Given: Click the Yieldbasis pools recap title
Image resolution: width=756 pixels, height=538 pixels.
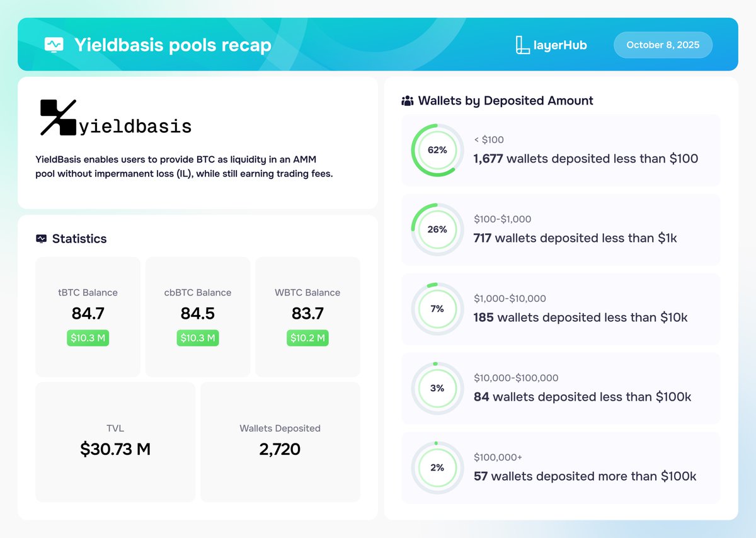Looking at the screenshot, I should coord(173,45).
